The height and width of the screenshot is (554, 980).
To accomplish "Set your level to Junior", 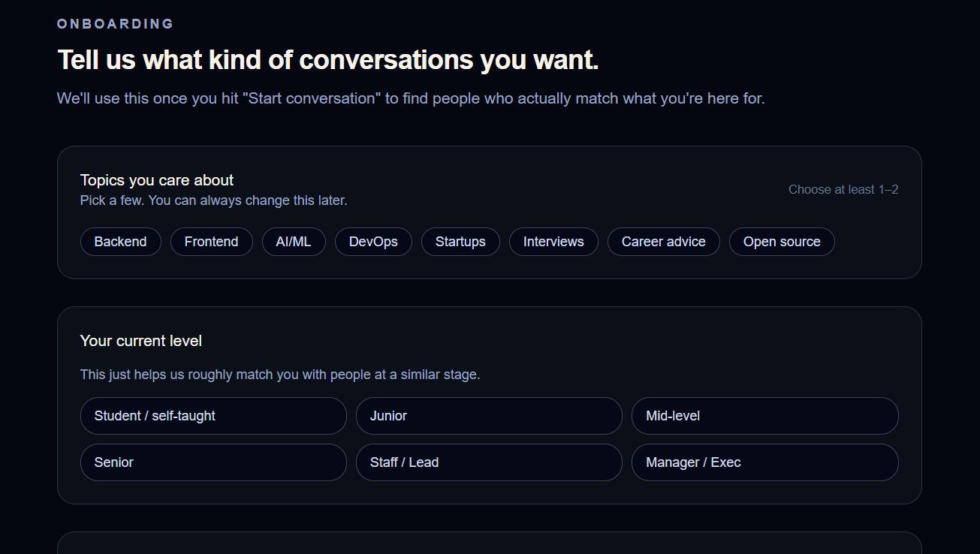I will [489, 416].
